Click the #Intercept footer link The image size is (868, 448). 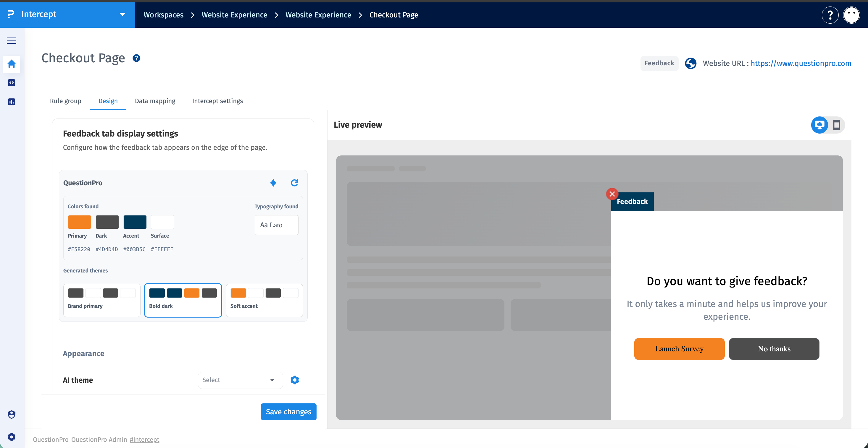pos(145,440)
